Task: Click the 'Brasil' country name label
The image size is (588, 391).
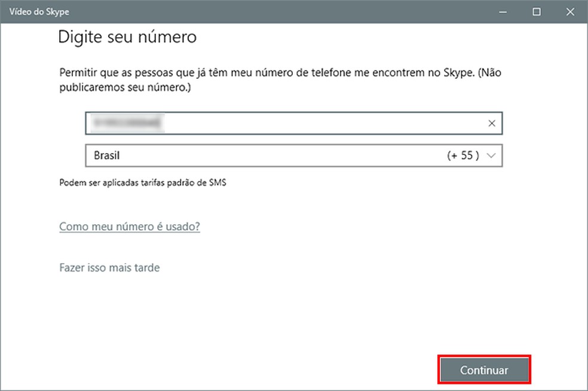Action: pos(108,155)
